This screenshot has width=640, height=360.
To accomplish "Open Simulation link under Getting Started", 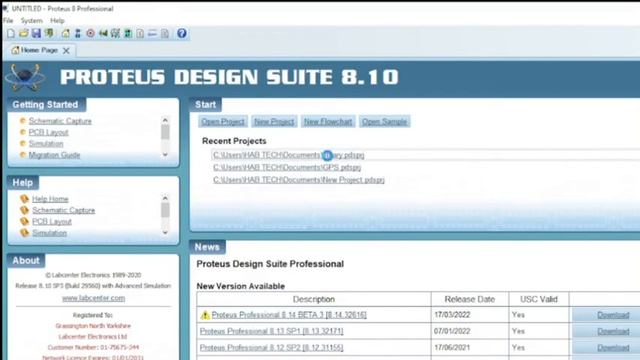I will [46, 144].
